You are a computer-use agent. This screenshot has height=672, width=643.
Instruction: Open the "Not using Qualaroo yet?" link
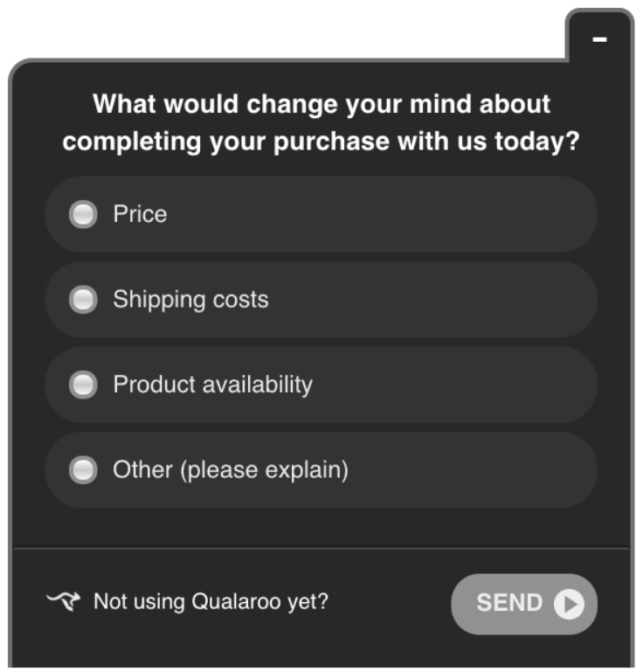coord(211,602)
